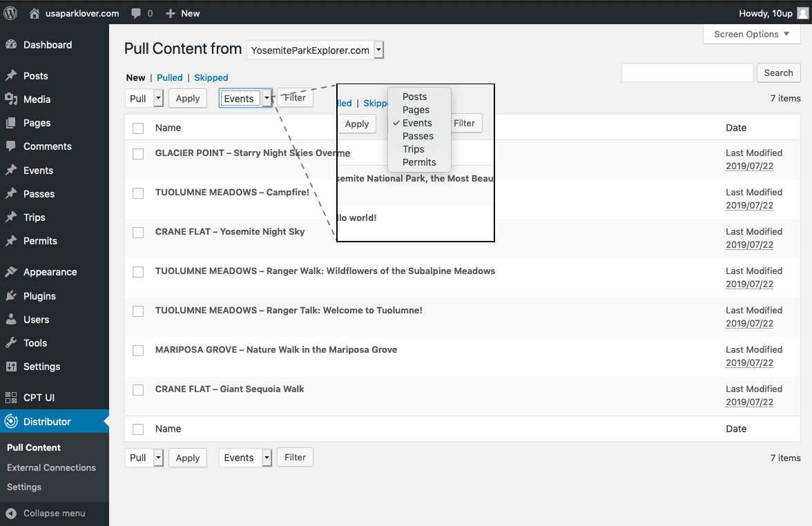Click the MARIPOSA GROVE Nature Walk title
Viewport: 812px width, 526px height.
[x=276, y=349]
